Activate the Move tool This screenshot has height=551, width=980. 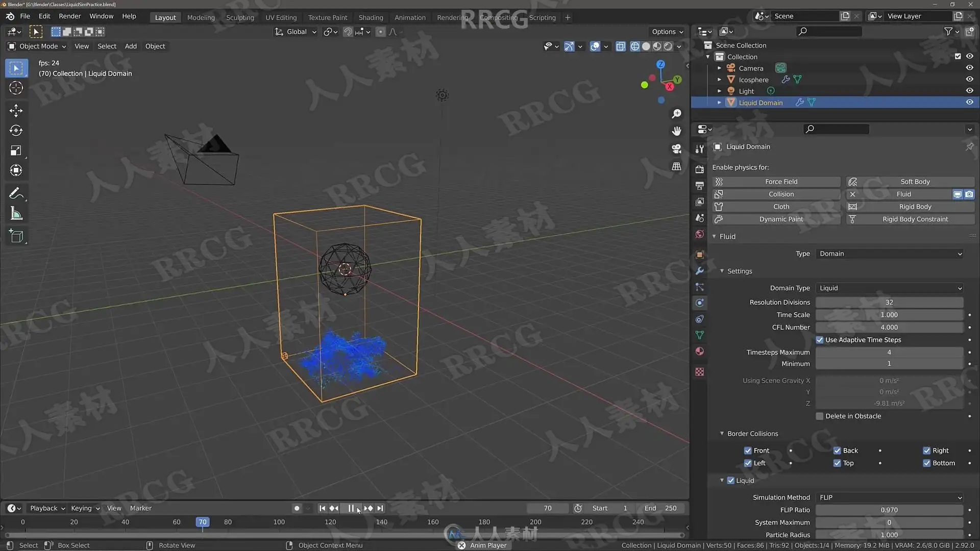(16, 110)
